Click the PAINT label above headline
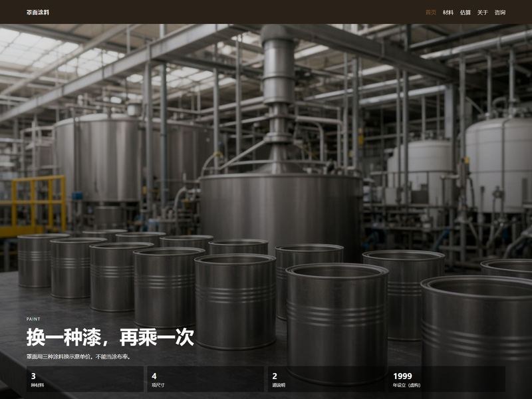Viewport: 532px width, 399px height. pos(33,319)
